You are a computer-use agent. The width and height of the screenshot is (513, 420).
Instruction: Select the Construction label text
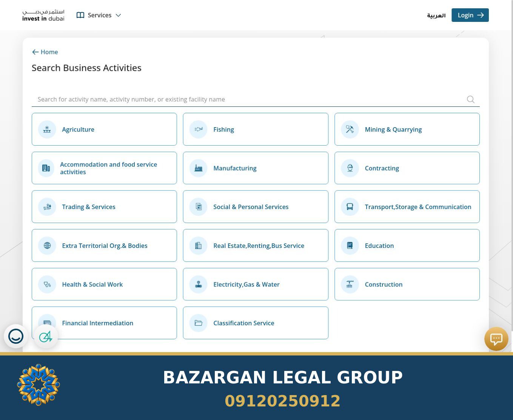(384, 285)
